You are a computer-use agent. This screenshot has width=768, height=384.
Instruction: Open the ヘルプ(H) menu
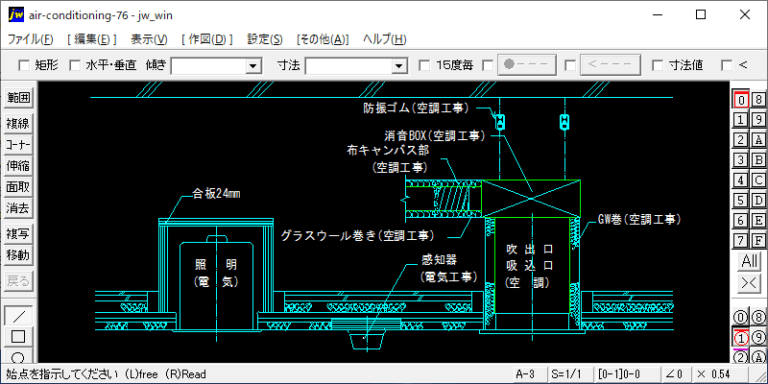click(x=384, y=39)
